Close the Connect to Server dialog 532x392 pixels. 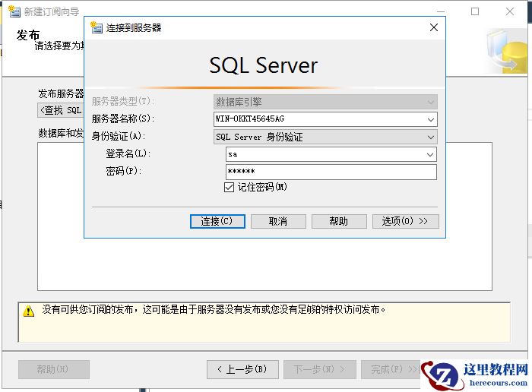pos(434,27)
